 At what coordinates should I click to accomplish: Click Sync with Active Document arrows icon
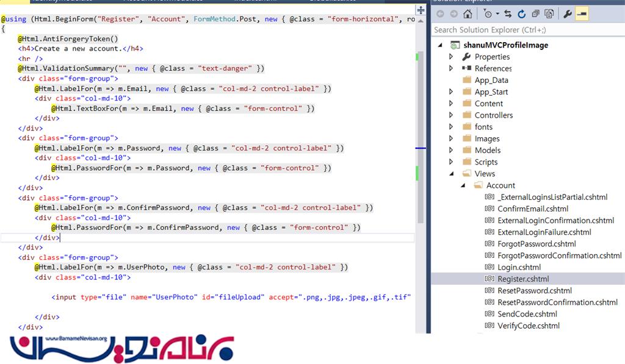click(x=508, y=14)
